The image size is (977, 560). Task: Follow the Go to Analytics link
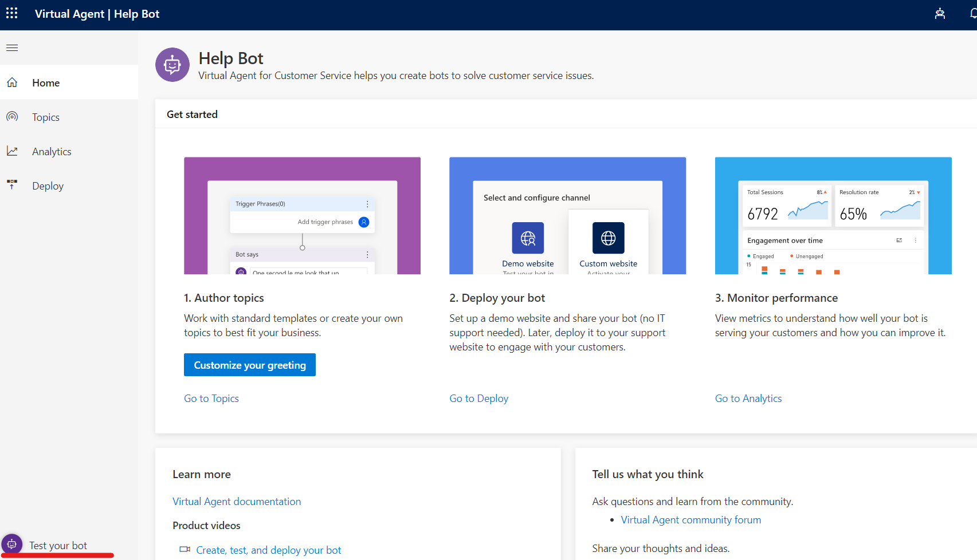[748, 399]
